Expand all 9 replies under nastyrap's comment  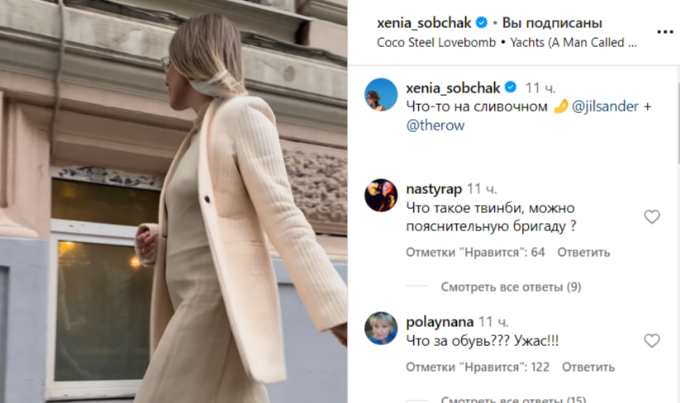(511, 287)
